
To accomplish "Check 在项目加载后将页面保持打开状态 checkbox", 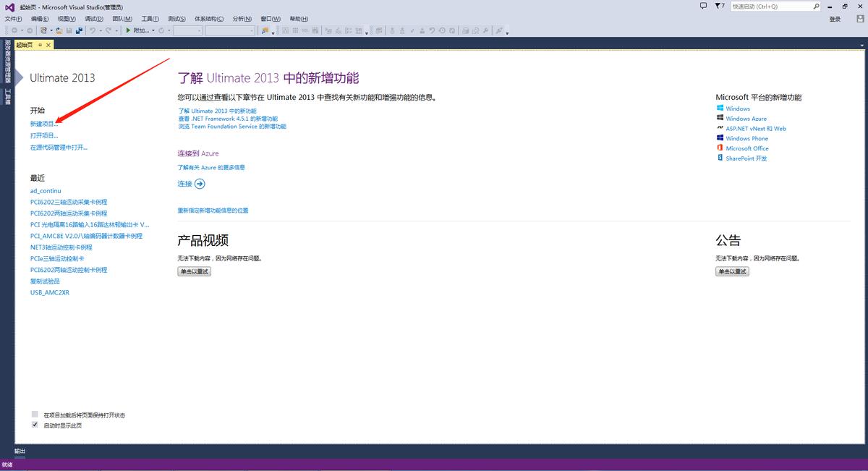I will point(35,415).
